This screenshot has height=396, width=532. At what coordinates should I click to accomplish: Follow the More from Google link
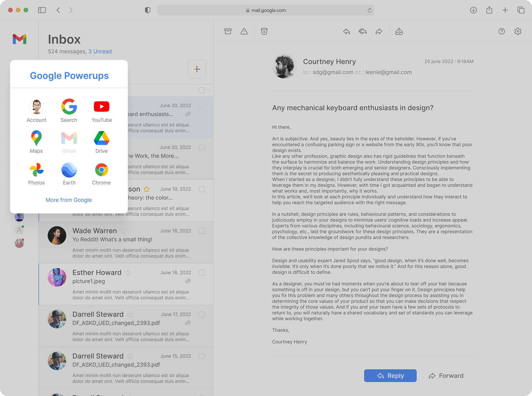pyautogui.click(x=69, y=200)
